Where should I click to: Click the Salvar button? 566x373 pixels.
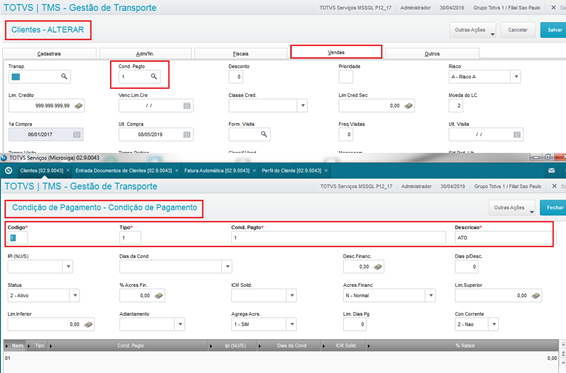tap(554, 30)
